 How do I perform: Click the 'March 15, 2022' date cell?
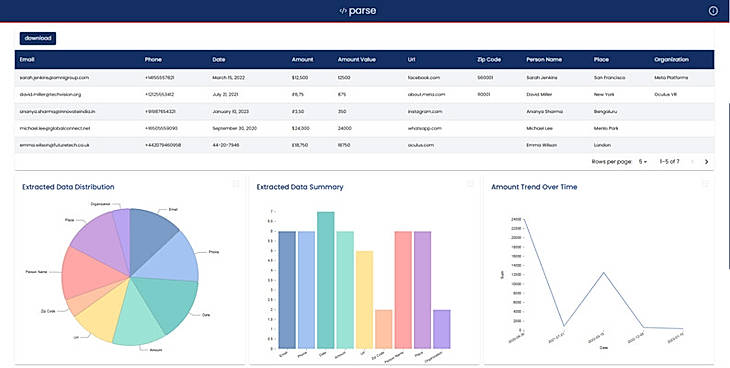pos(229,78)
